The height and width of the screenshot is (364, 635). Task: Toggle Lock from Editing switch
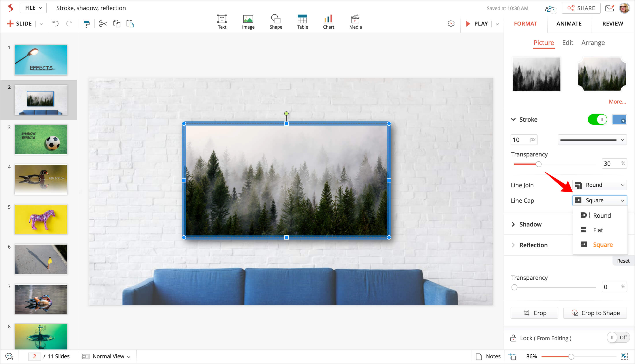click(618, 338)
